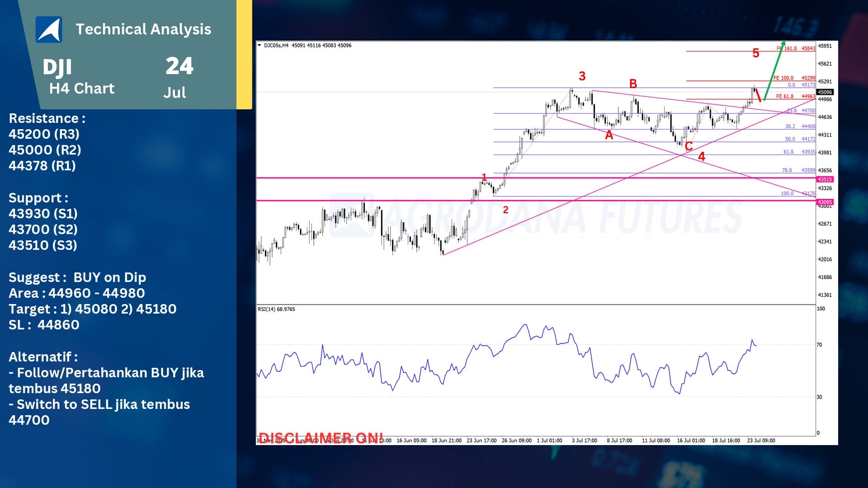Click the Technical Analysis header title
The width and height of the screenshot is (868, 488).
(143, 29)
